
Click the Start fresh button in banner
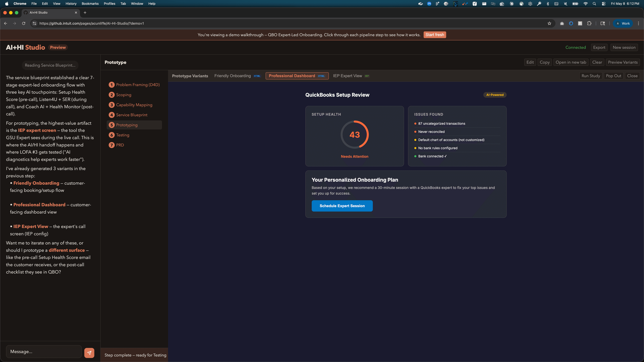point(435,35)
